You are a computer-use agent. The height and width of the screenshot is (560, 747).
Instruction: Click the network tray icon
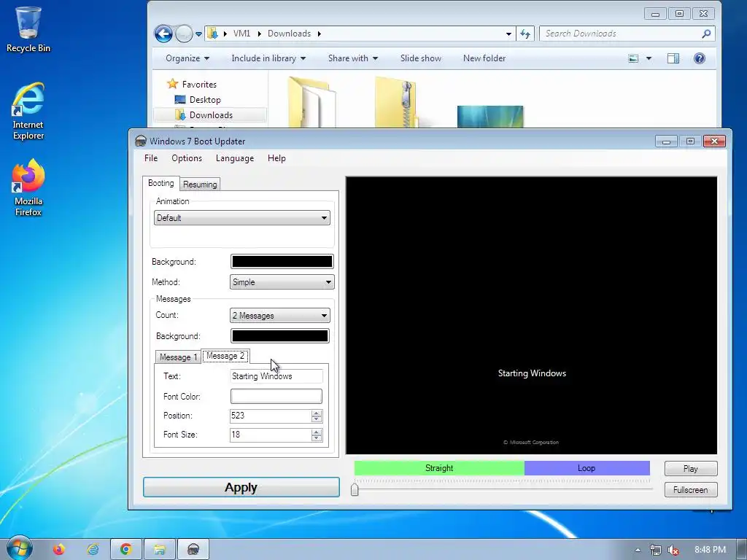[656, 550]
